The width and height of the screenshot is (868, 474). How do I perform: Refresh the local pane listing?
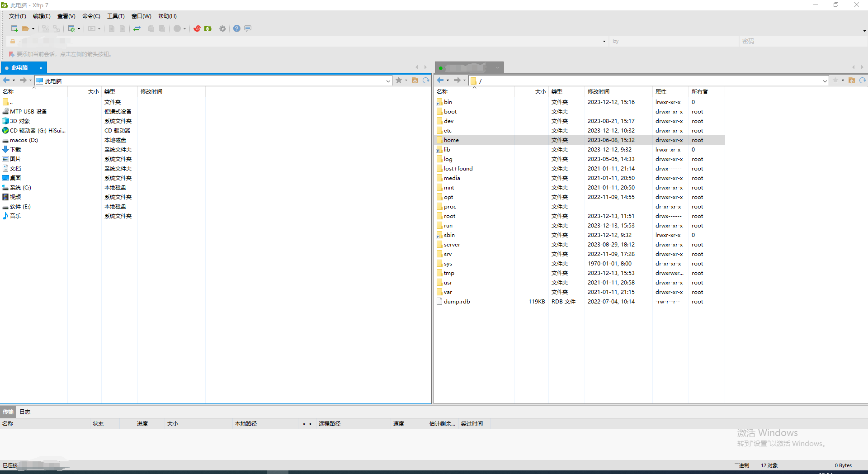(426, 80)
